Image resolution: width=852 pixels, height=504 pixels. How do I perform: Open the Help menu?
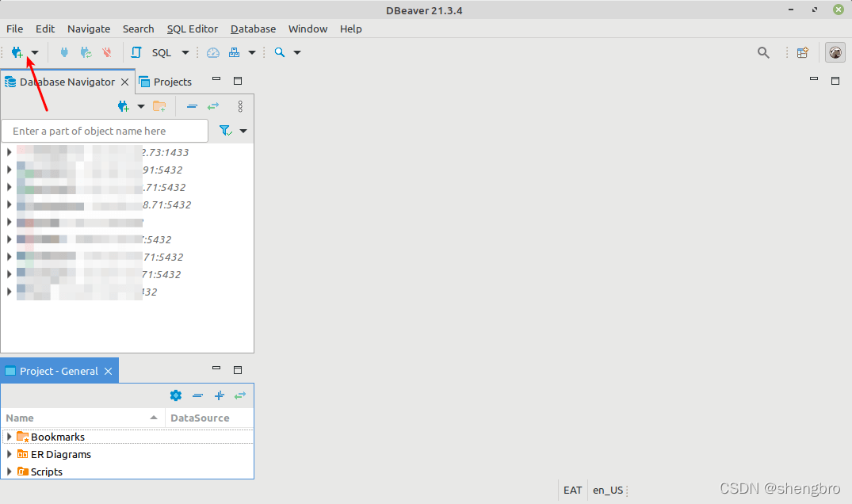pos(351,29)
